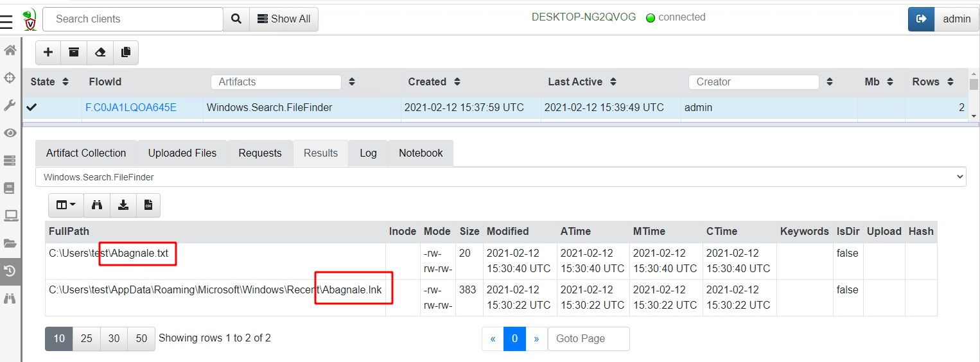The image size is (980, 362).
Task: Export results using the CSV icon
Action: 148,205
